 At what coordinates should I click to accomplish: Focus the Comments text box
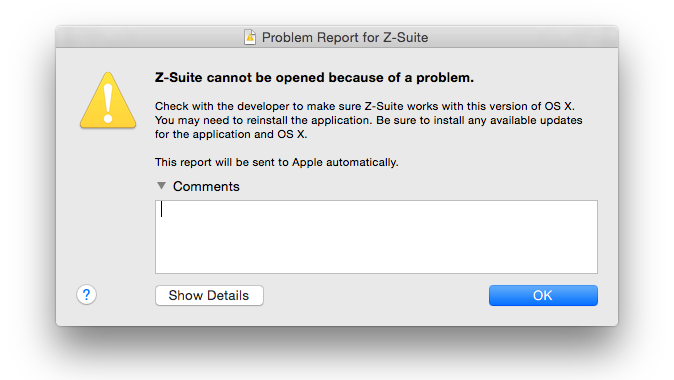click(x=376, y=236)
